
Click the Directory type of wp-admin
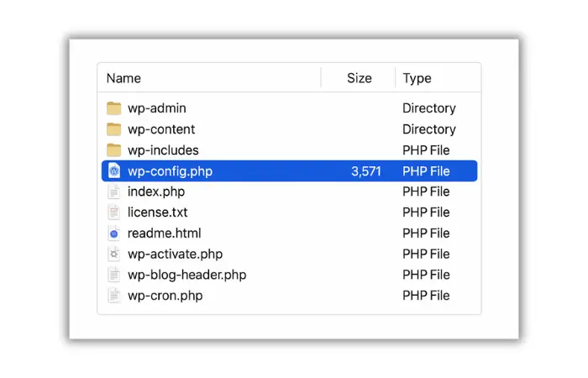[x=428, y=108]
